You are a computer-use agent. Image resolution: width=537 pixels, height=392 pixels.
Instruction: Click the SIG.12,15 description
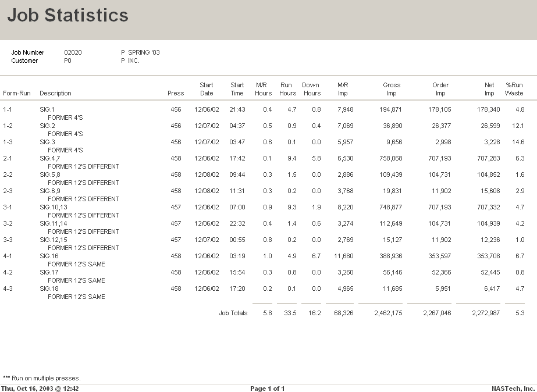[54, 240]
